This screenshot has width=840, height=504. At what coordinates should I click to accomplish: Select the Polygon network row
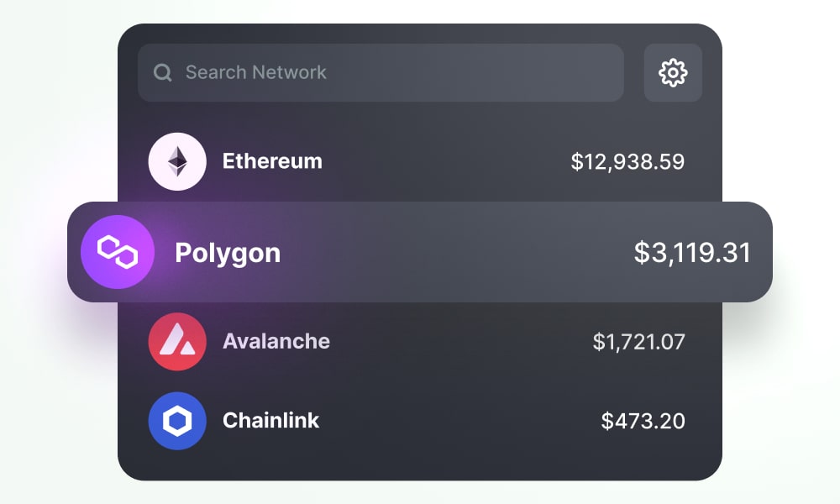tap(420, 251)
